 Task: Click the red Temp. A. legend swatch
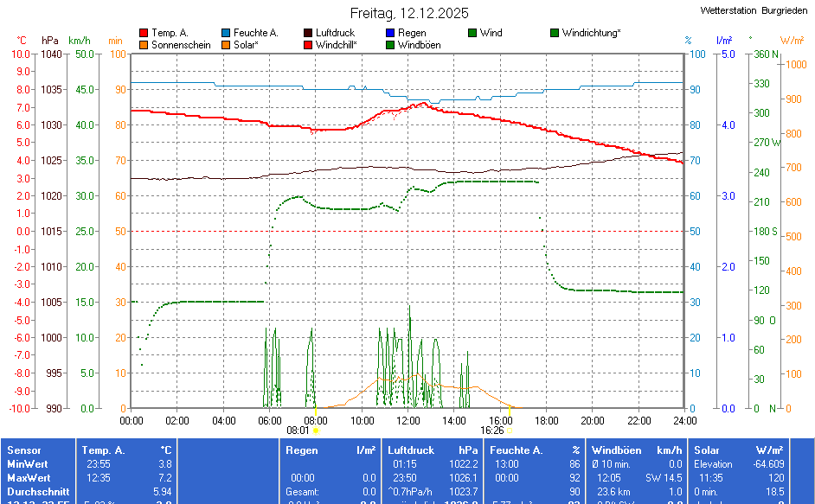[x=144, y=33]
